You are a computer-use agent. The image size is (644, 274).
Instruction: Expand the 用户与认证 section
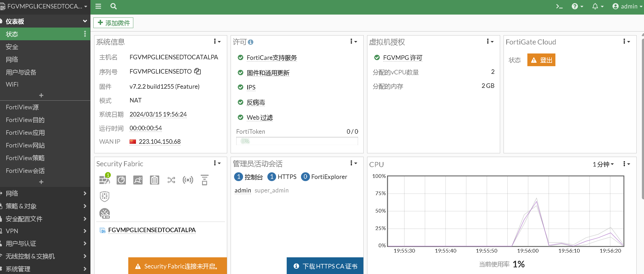pos(85,244)
